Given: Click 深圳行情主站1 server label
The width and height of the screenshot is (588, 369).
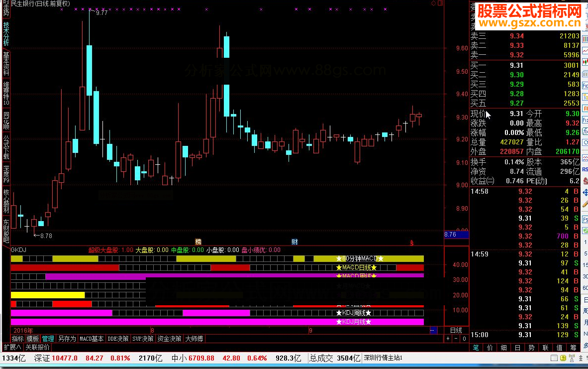Looking at the screenshot, I should [383, 358].
